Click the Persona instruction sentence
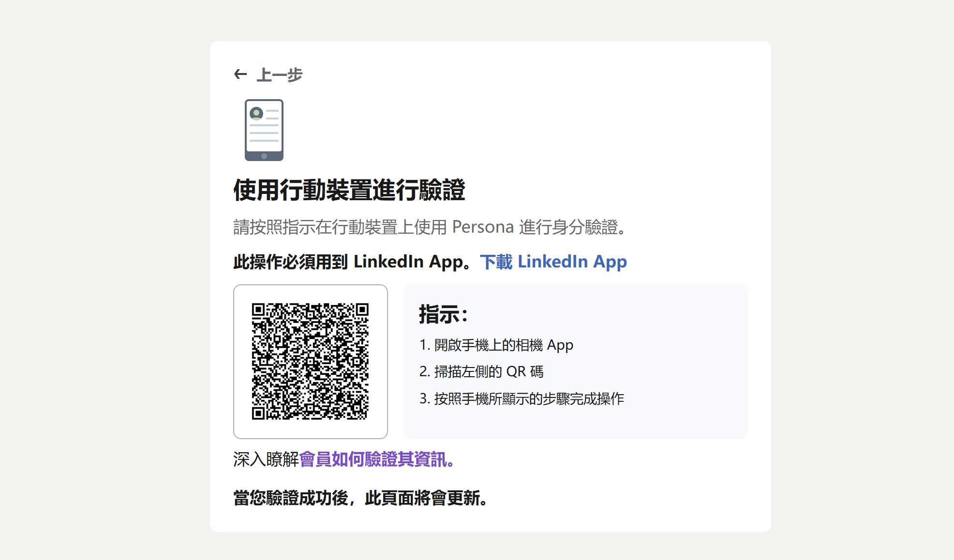The height and width of the screenshot is (560, 954). (430, 227)
